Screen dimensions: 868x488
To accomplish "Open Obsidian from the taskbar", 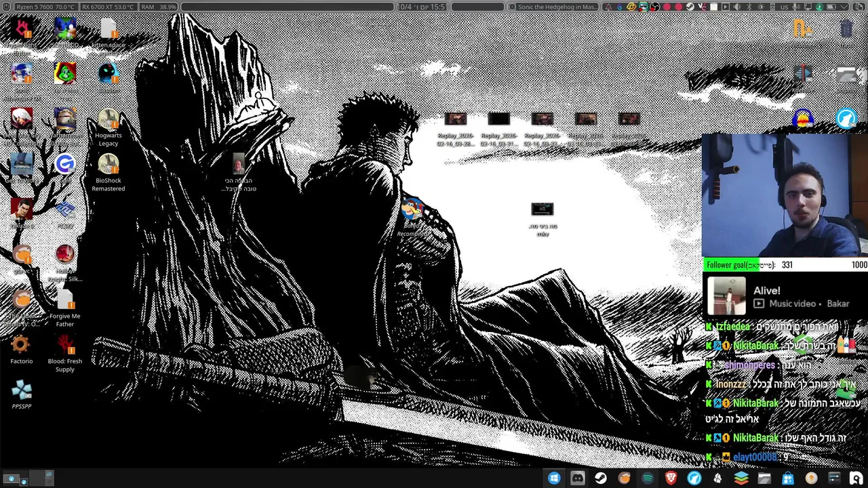I will point(717,479).
